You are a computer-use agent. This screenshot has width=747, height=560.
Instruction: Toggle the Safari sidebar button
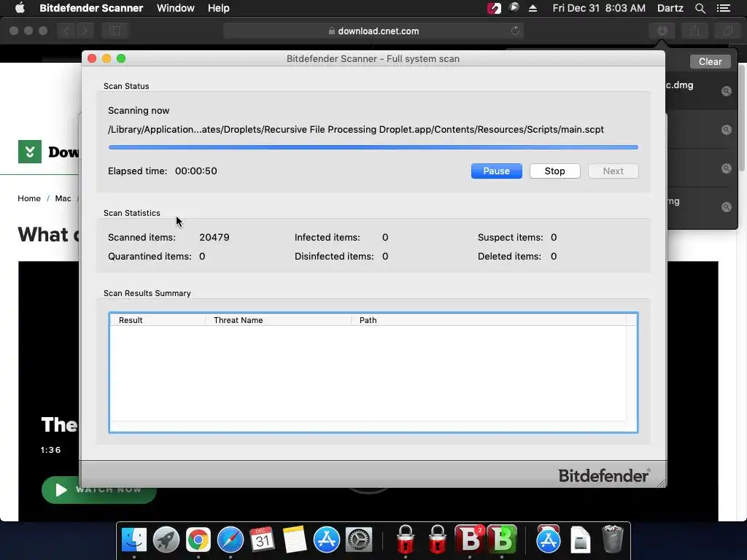coord(115,31)
